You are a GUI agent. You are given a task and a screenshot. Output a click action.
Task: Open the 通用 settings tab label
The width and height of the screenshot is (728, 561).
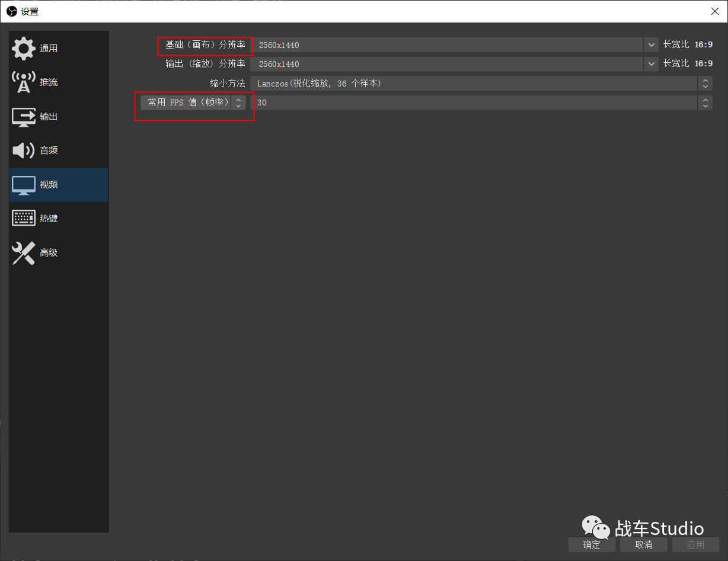coord(49,49)
